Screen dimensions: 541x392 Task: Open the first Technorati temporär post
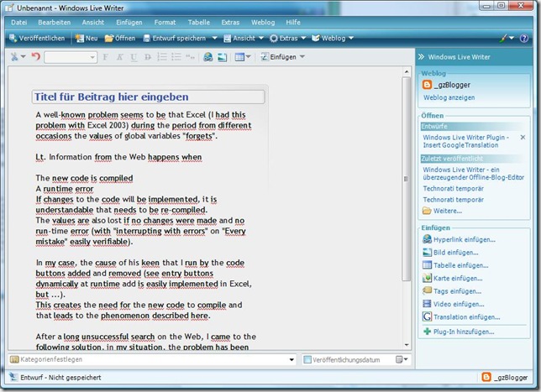point(453,189)
